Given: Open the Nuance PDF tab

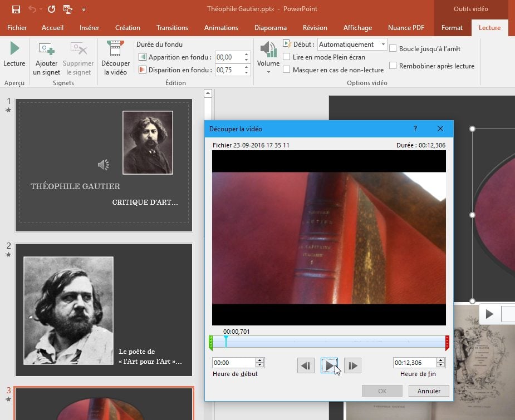Looking at the screenshot, I should [x=406, y=28].
